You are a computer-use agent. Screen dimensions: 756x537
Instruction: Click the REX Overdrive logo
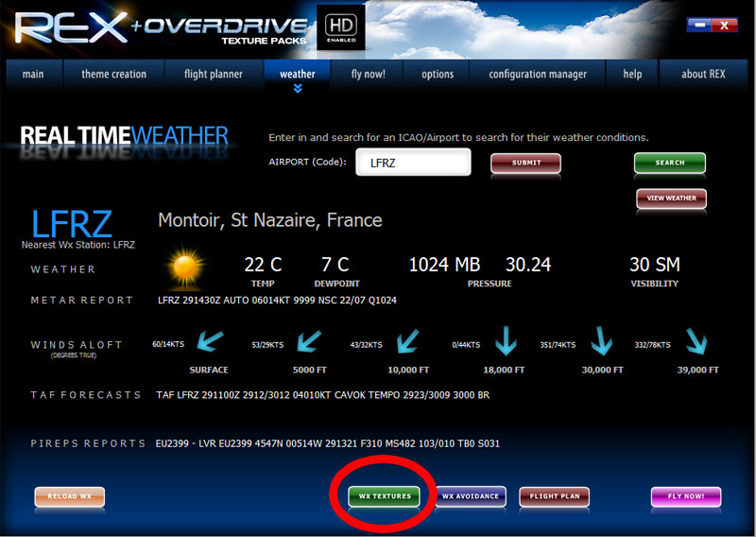[x=162, y=28]
